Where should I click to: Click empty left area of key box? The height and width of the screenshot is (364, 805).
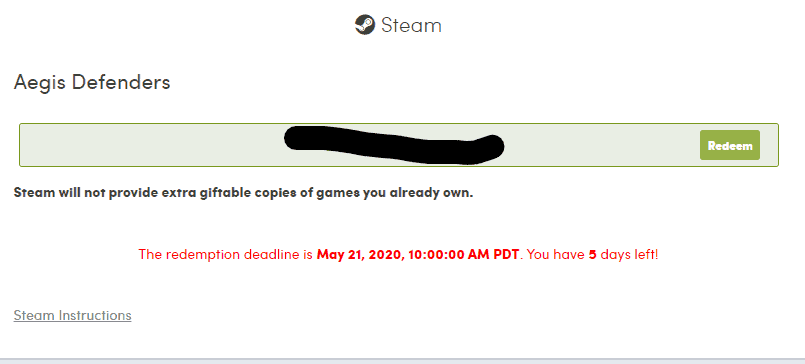pyautogui.click(x=151, y=145)
